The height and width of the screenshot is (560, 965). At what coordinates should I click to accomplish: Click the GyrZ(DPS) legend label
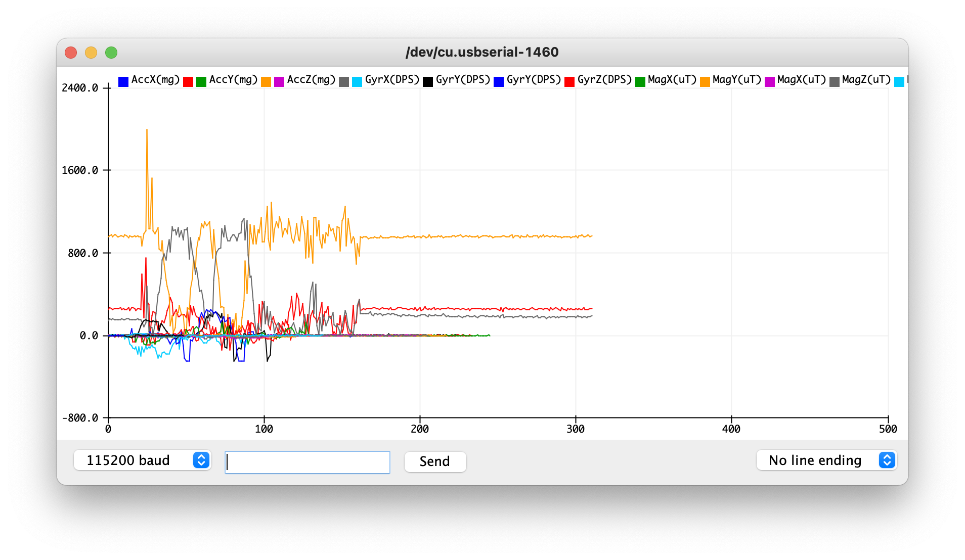pyautogui.click(x=605, y=80)
